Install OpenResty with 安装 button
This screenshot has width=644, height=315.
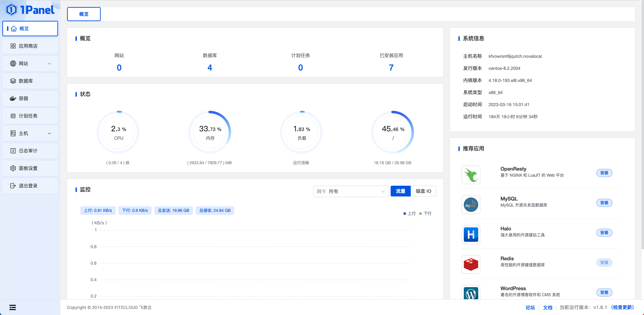[604, 173]
